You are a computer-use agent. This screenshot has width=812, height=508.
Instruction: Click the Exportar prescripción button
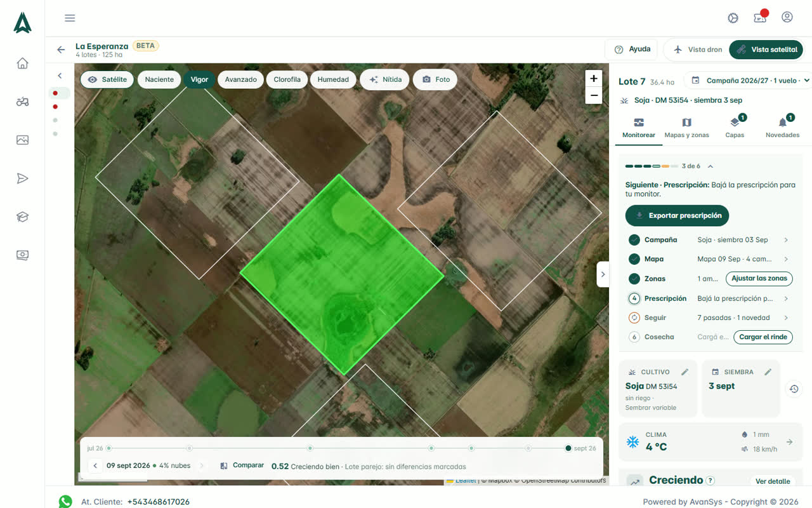coord(677,216)
